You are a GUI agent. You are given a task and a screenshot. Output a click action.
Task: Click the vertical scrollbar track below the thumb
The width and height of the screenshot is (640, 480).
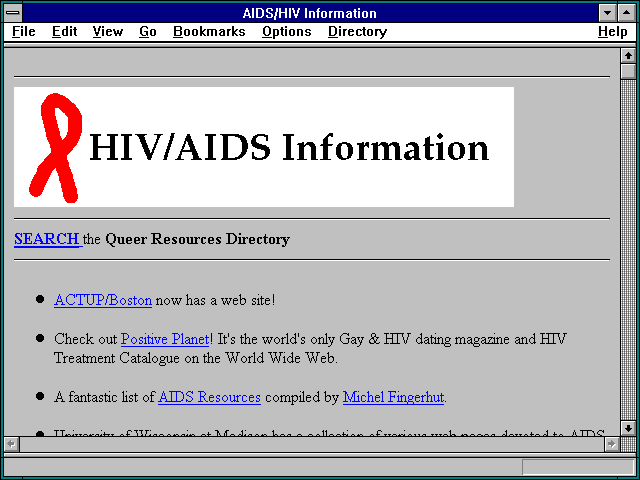point(628,250)
